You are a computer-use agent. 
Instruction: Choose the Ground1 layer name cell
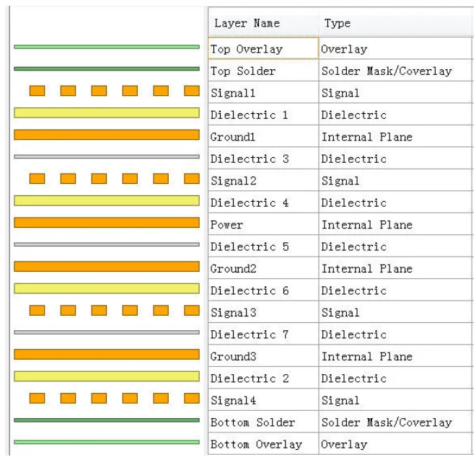click(234, 137)
